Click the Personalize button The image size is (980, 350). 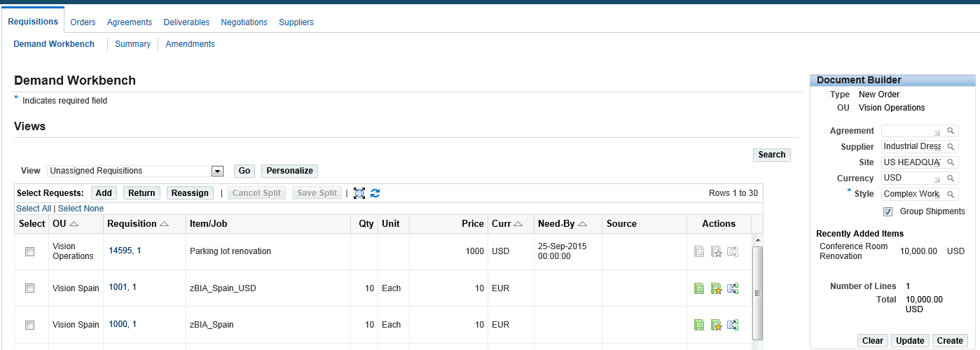tap(289, 171)
